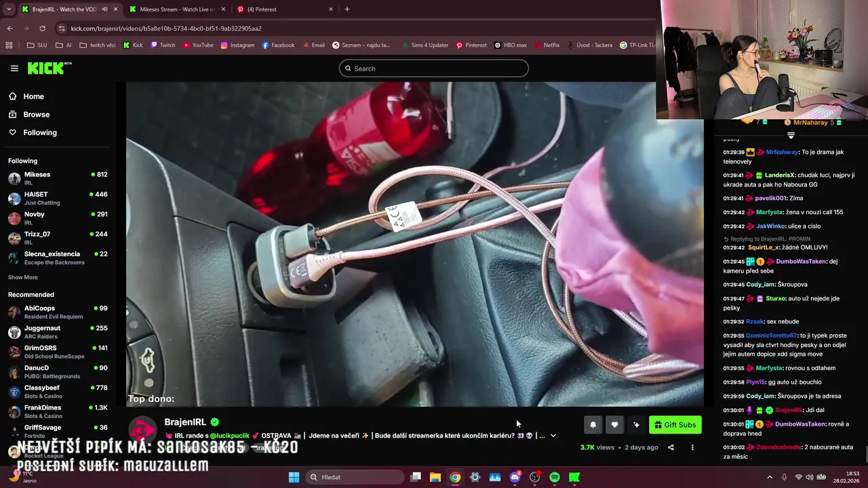The image size is (868, 488).
Task: Reload the page
Action: click(x=42, y=28)
